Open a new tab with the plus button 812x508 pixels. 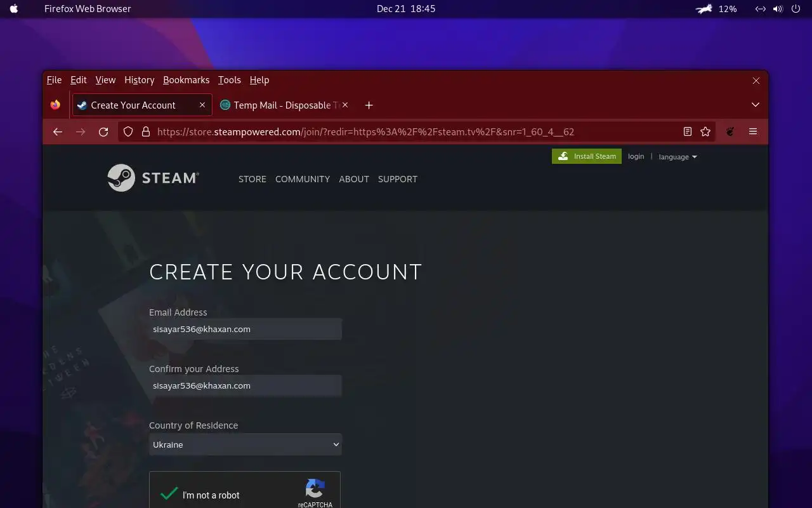point(369,105)
